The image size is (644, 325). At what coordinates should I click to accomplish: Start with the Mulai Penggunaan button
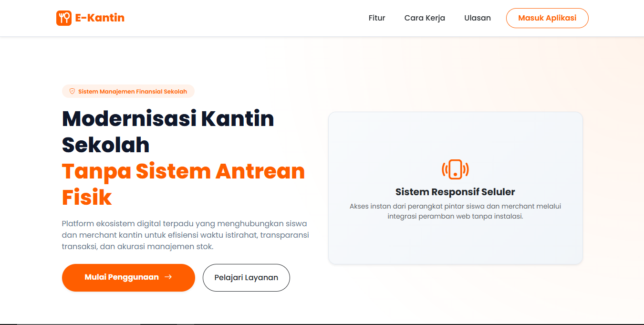[x=128, y=277]
